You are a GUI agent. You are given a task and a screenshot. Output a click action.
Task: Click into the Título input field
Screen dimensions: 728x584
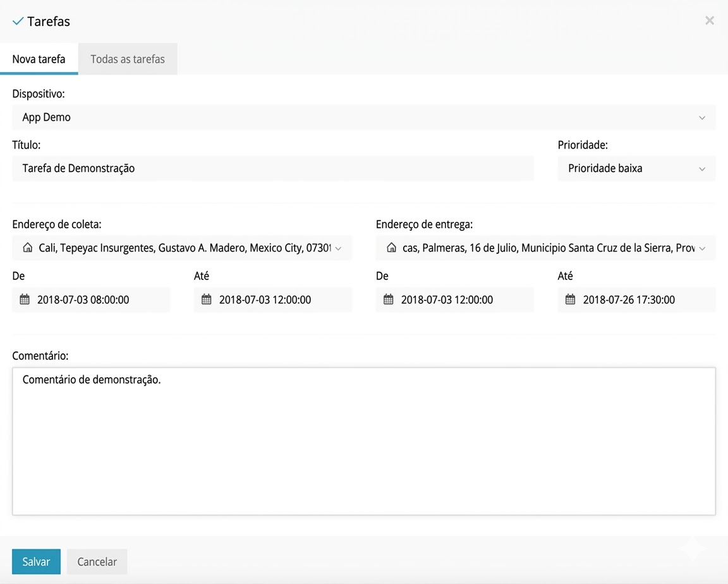click(273, 169)
